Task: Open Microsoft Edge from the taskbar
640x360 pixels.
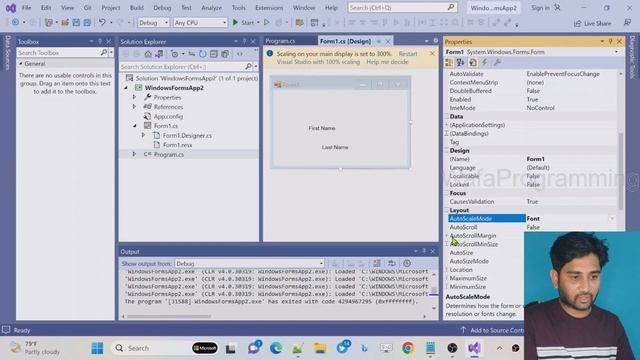Action: [x=276, y=348]
